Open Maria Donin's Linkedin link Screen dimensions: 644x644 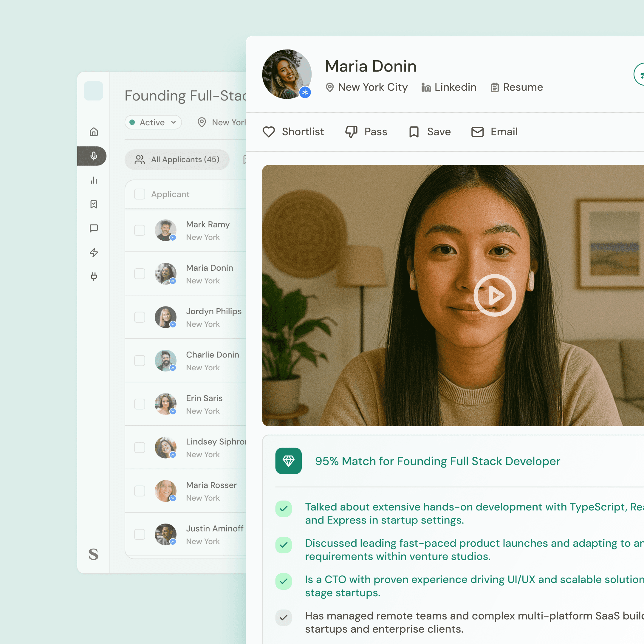tap(449, 87)
